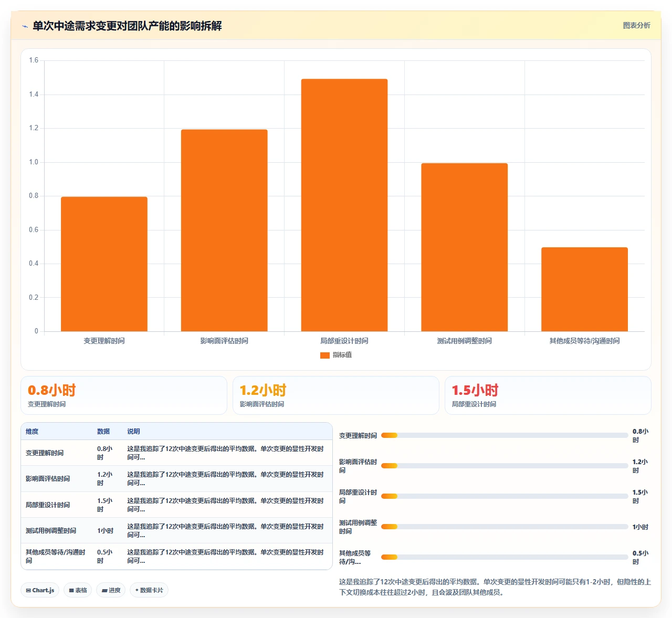Select the 表格 tag chip
The height and width of the screenshot is (618, 672).
click(x=78, y=590)
